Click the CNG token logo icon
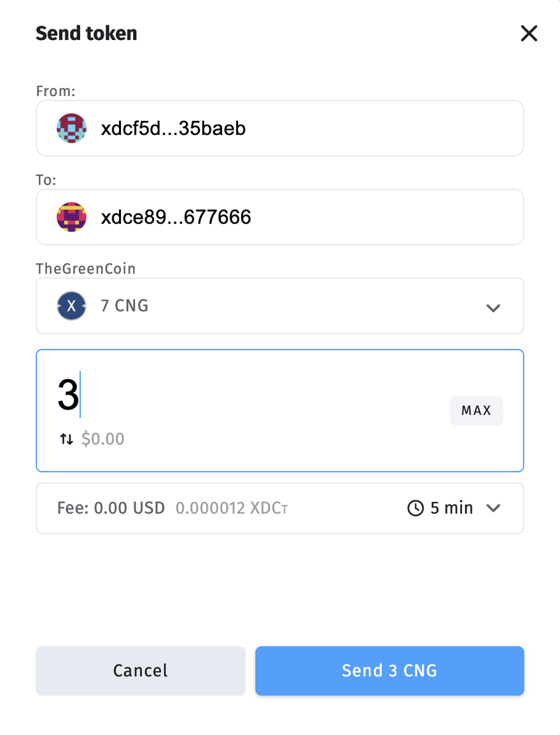This screenshot has width=560, height=735. [71, 306]
